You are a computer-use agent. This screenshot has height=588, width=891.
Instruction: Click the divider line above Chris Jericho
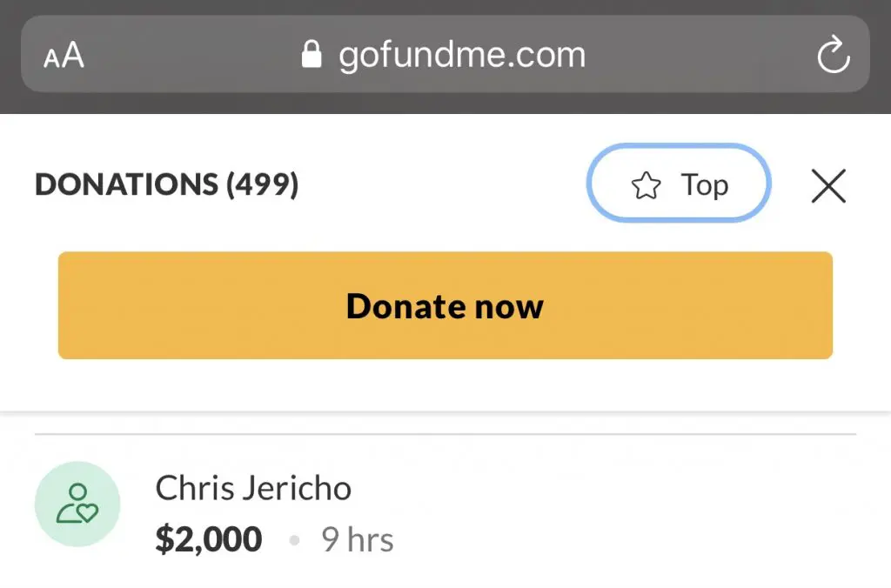(445, 433)
